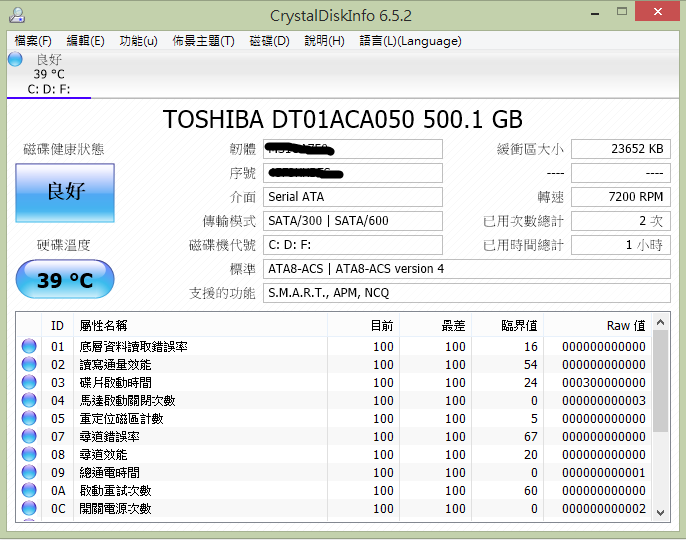Viewport: 686px width, 540px height.
Task: Click the Serial ATA interface field
Action: click(353, 197)
